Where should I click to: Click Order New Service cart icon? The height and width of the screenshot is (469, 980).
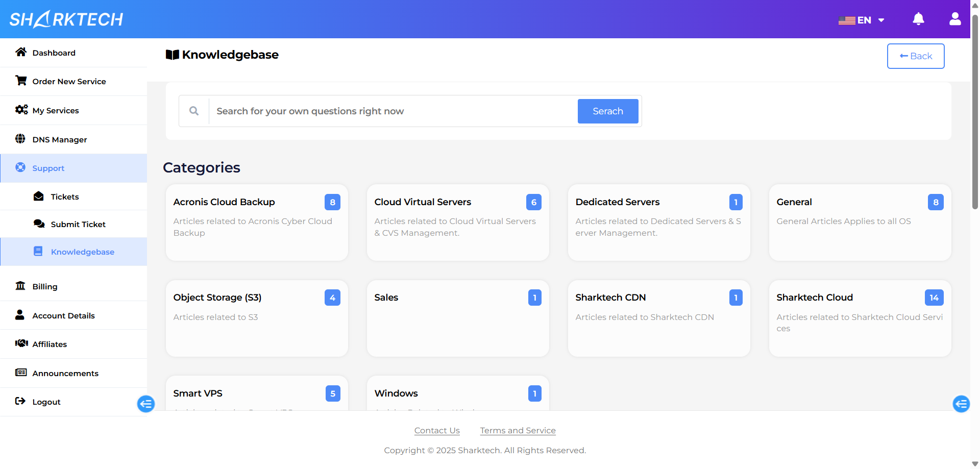tap(21, 81)
